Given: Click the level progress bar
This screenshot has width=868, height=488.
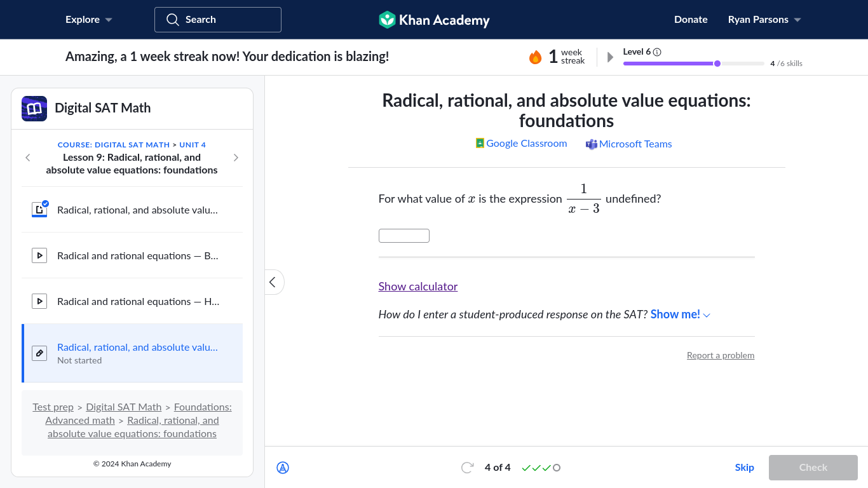Looking at the screenshot, I should 694,64.
